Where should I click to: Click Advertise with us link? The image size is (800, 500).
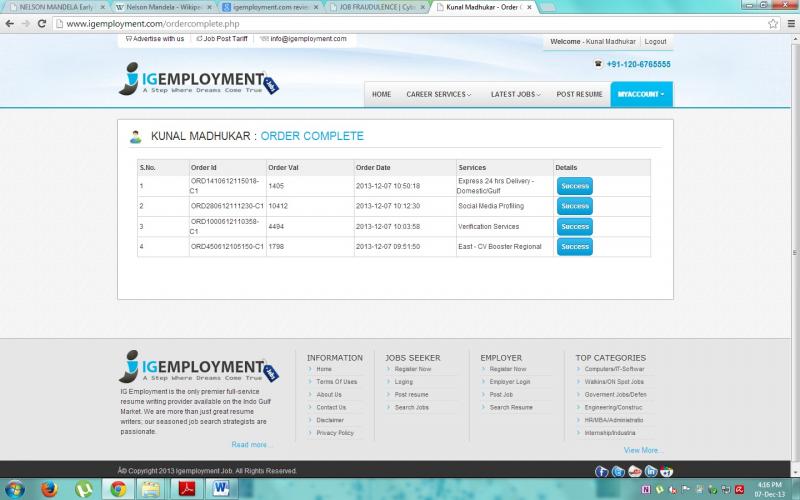coord(155,39)
